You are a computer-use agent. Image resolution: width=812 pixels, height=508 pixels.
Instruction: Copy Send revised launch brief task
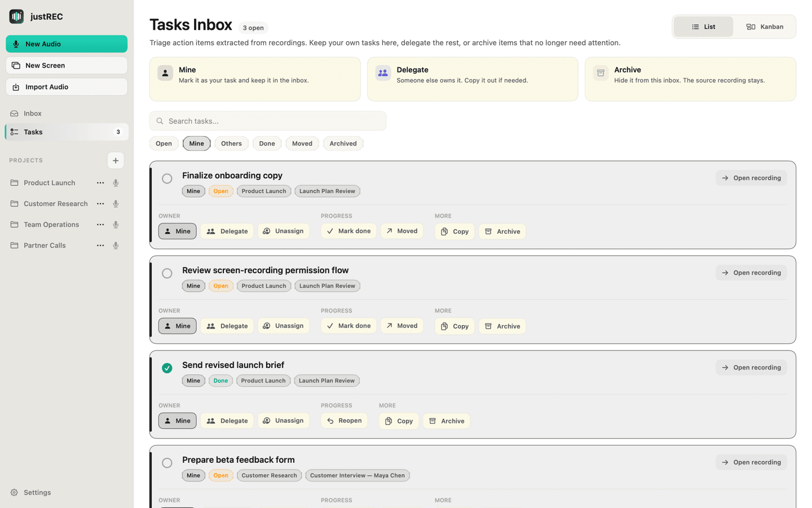pos(399,421)
